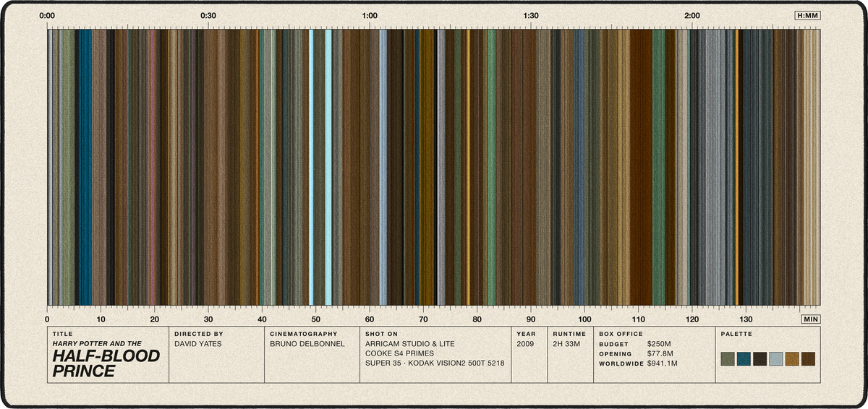The image size is (868, 409).
Task: Click the teal blue band near minute 7
Action: click(85, 167)
